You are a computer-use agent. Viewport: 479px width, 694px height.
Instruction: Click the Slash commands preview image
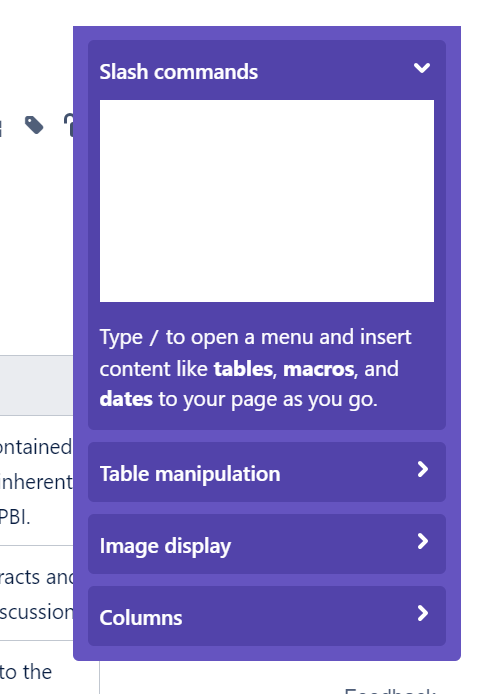267,201
